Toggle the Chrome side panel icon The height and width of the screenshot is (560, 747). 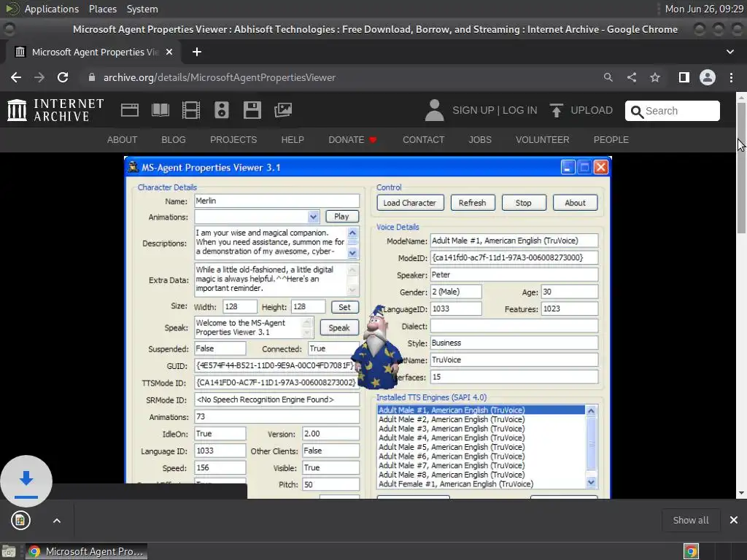pos(684,77)
